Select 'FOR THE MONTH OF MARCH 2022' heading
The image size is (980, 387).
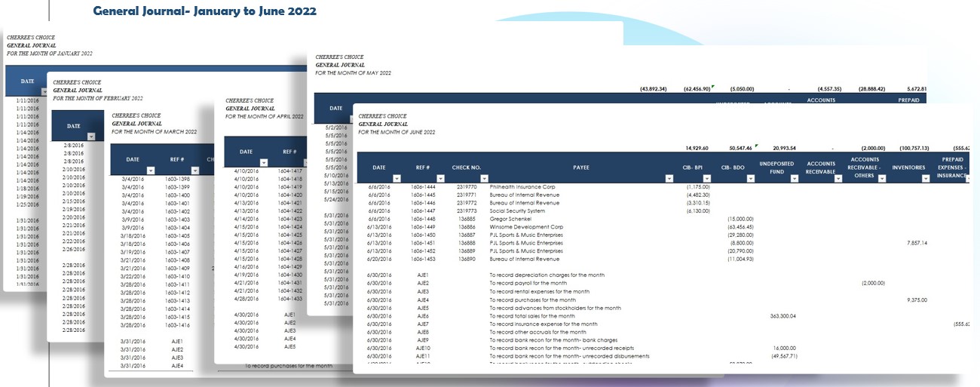pos(154,131)
